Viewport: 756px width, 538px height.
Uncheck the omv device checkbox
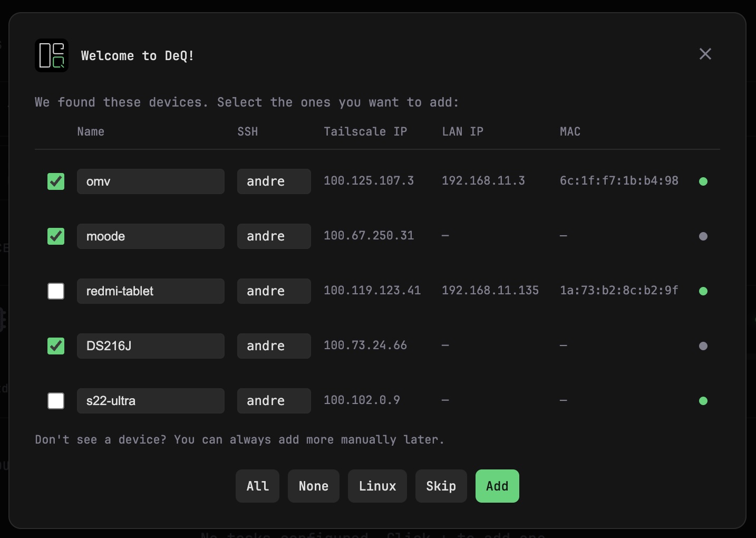tap(56, 181)
